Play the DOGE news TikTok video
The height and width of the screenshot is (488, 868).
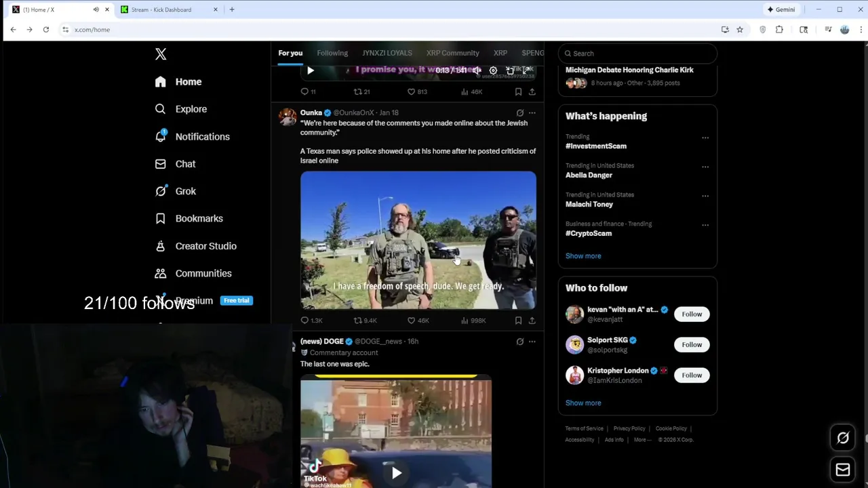(x=397, y=473)
